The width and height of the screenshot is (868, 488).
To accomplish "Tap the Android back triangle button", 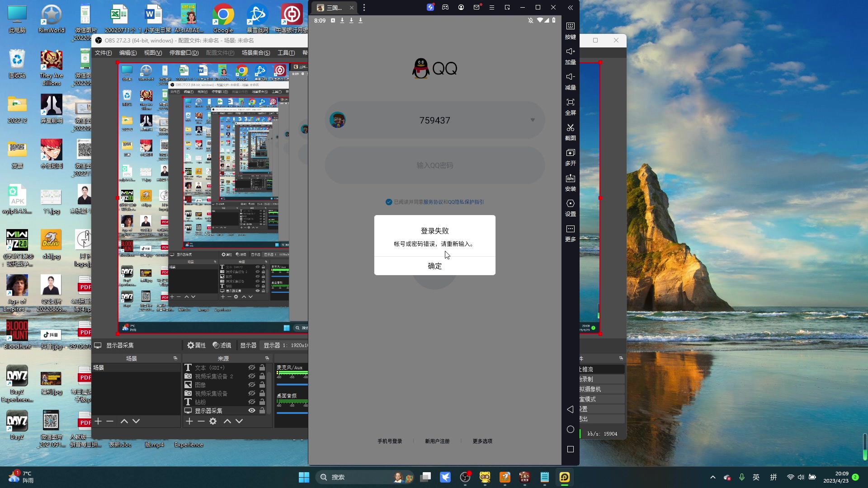I will pyautogui.click(x=571, y=409).
